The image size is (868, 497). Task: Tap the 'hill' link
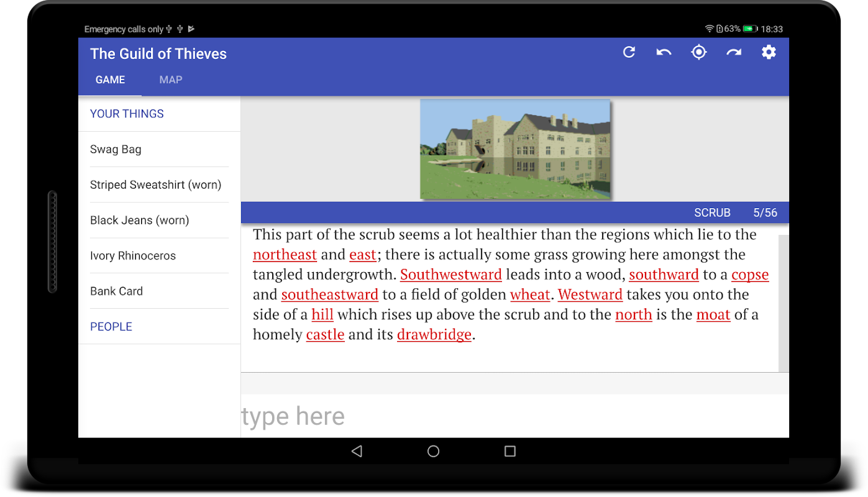click(x=322, y=314)
